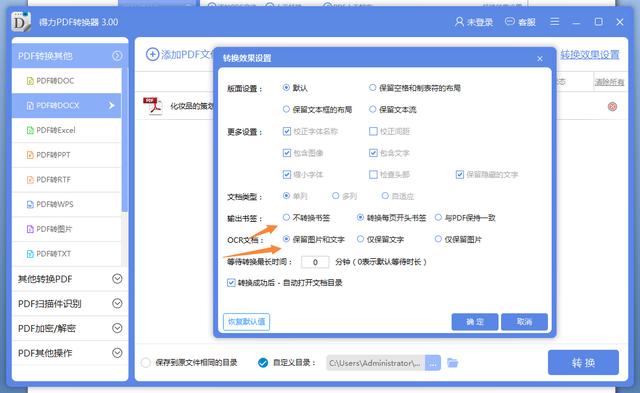640x393 pixels.
Task: Click the 转换效果设置 link
Action: click(x=589, y=55)
